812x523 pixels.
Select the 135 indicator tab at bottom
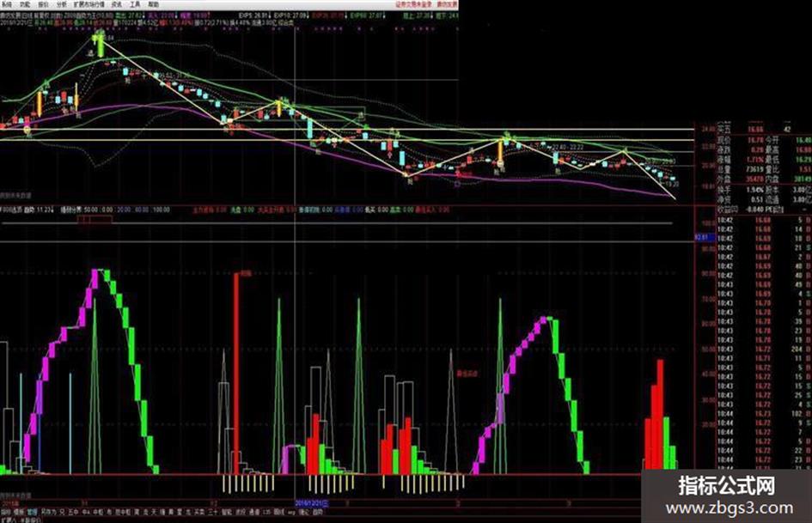pyautogui.click(x=266, y=512)
